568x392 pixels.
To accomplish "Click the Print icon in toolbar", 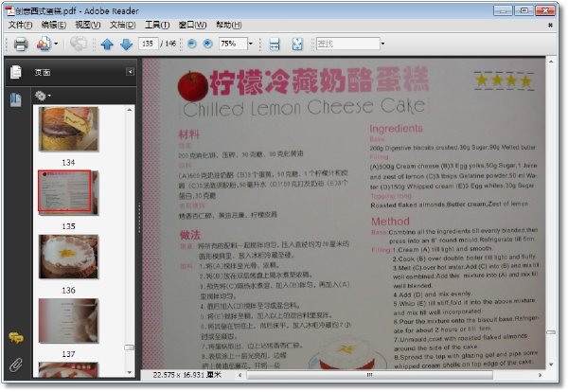I will point(21,45).
